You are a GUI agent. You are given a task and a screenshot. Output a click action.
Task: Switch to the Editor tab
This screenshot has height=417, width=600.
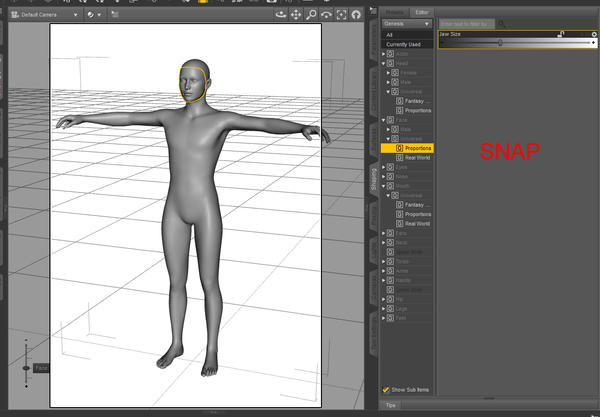click(424, 10)
